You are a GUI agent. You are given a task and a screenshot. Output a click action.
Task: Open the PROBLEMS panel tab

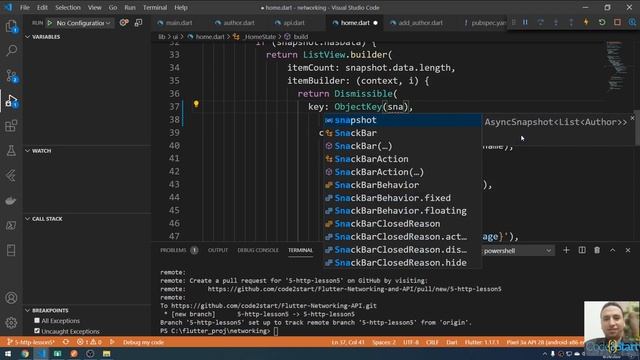173,250
